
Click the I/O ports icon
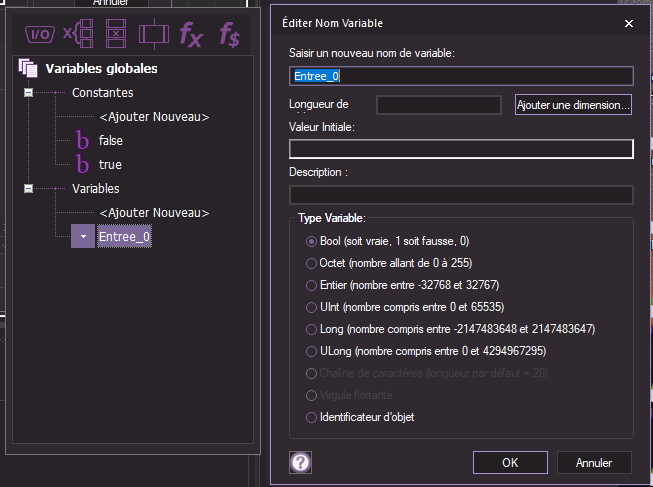[x=39, y=35]
